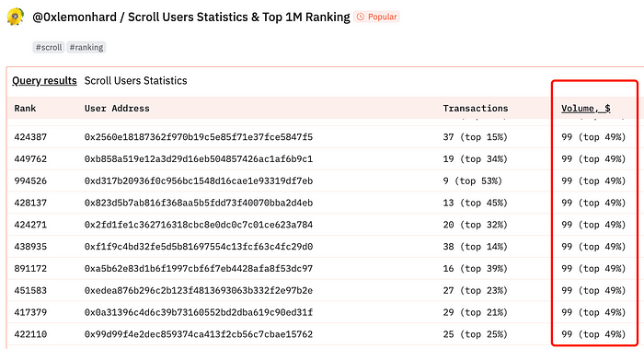
Task: Click the 0xlemonhard lemon avatar icon
Action: pyautogui.click(x=16, y=17)
